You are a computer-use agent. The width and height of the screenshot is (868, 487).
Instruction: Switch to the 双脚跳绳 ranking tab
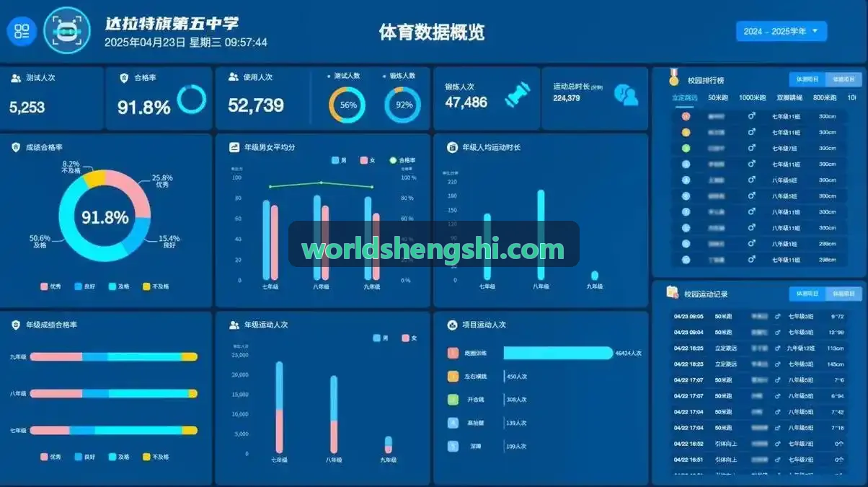point(790,97)
